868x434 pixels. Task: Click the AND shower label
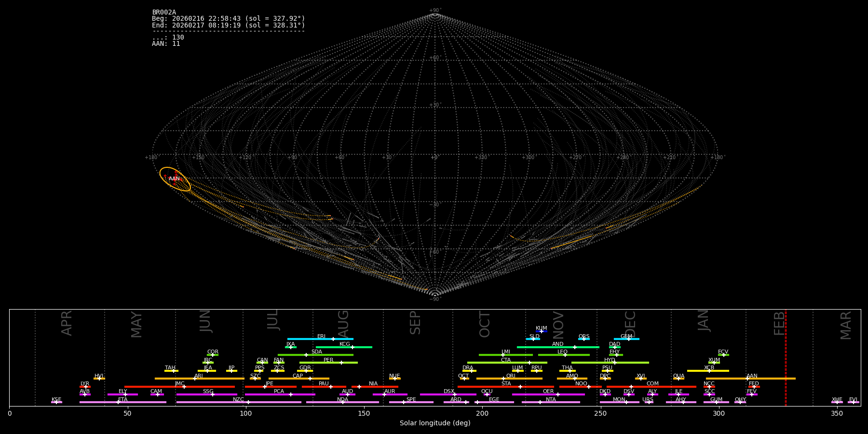(557, 344)
